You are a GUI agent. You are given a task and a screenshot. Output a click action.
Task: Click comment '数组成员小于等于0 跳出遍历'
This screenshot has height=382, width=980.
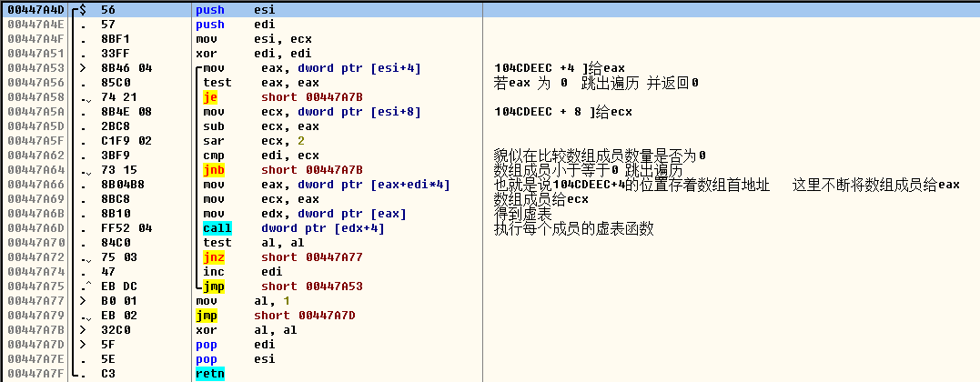pyautogui.click(x=588, y=170)
